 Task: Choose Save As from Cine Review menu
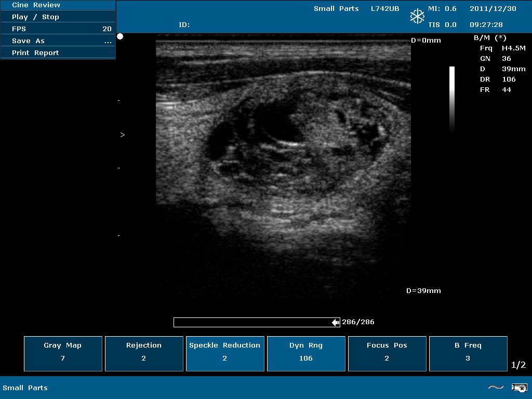pos(58,41)
